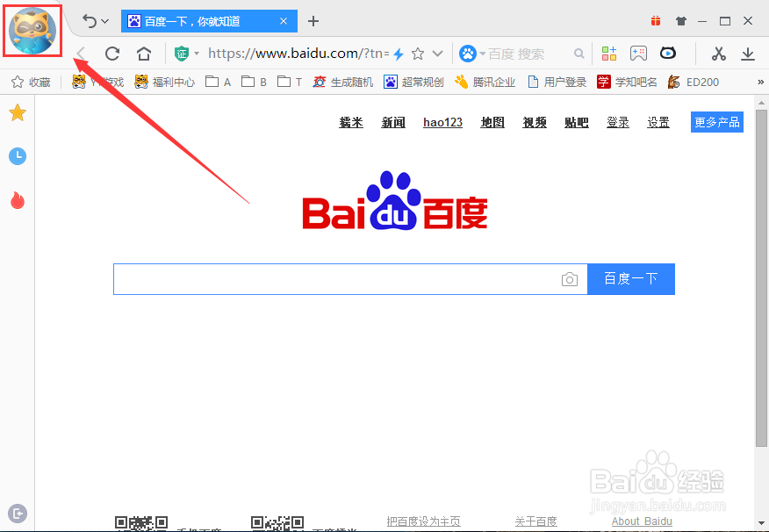Open the ED200 bookmark
Viewport: 769px width, 532px height.
(694, 82)
